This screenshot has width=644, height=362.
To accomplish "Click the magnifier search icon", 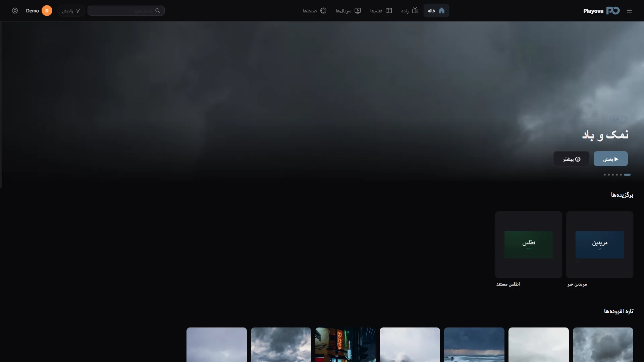I will click(x=158, y=11).
